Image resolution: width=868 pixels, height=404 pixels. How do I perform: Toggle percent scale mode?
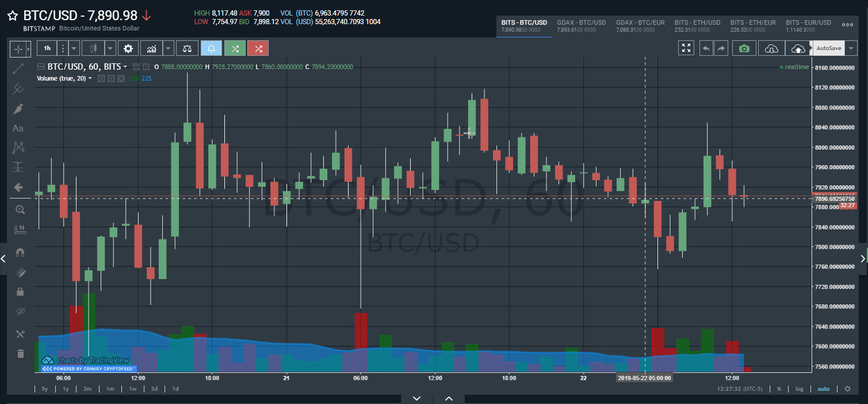pos(779,389)
